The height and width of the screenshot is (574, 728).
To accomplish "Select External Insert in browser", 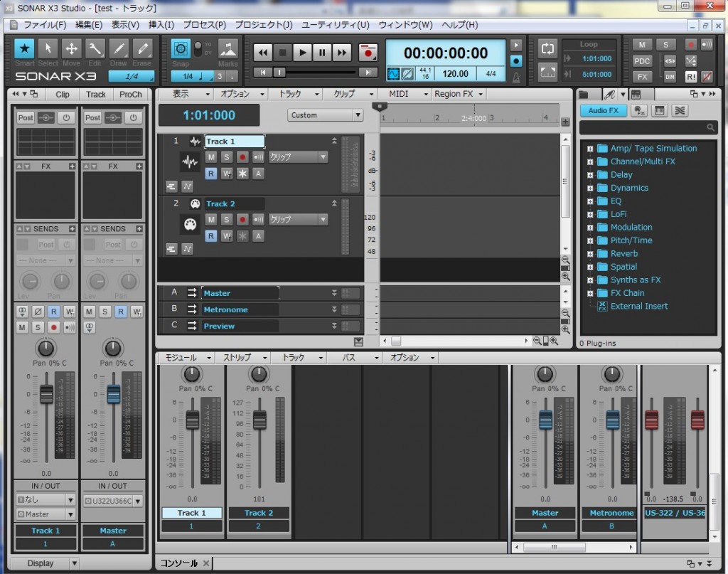I will [x=639, y=306].
